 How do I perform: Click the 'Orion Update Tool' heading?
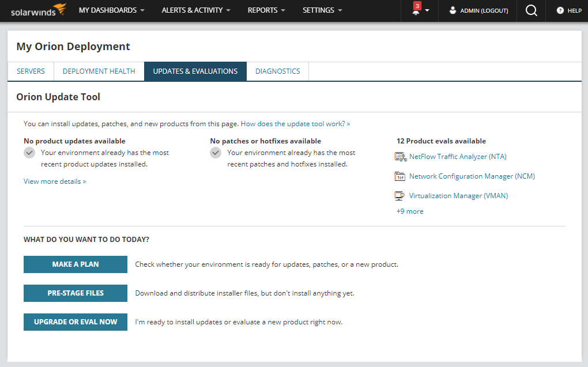(58, 97)
